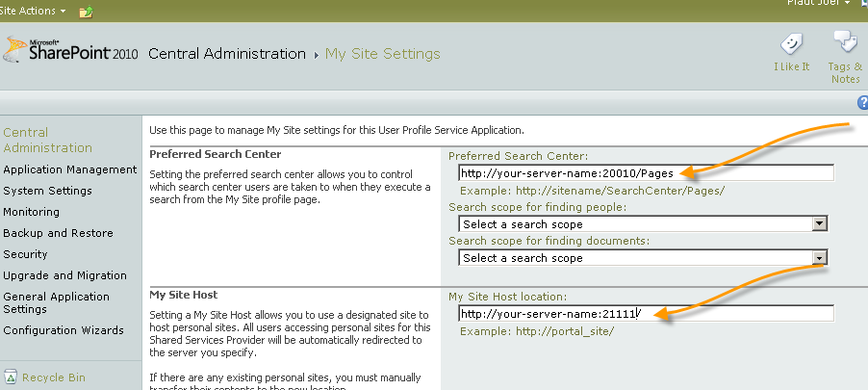Click the My Site Host location field
The width and height of the screenshot is (868, 390).
(646, 314)
